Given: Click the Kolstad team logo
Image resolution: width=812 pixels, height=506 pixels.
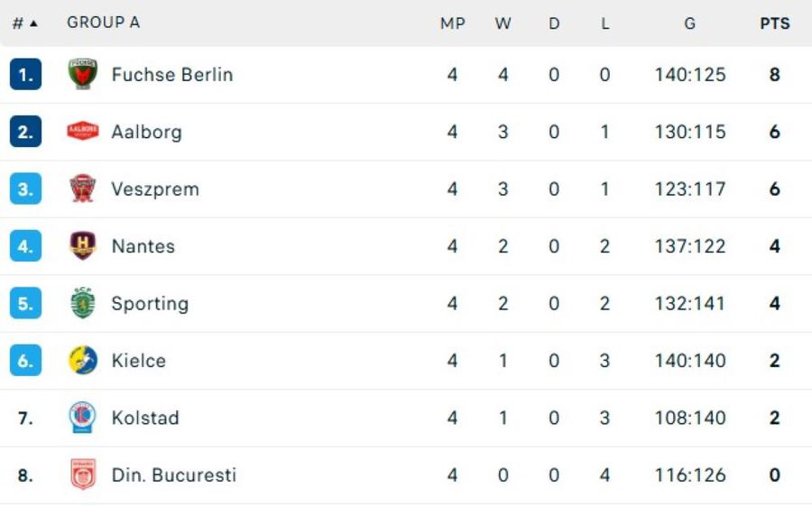Looking at the screenshot, I should click(x=83, y=418).
